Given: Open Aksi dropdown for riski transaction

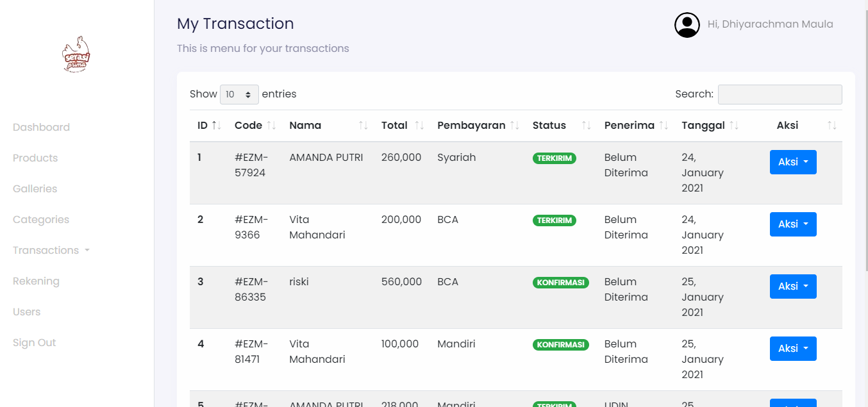Looking at the screenshot, I should [x=792, y=287].
